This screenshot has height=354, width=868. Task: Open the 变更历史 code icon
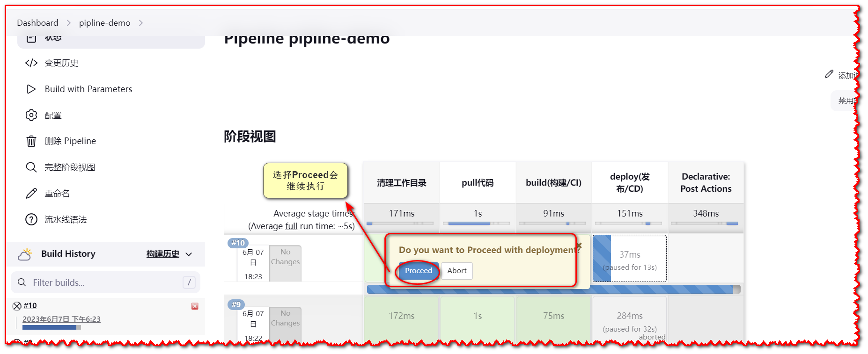(31, 63)
